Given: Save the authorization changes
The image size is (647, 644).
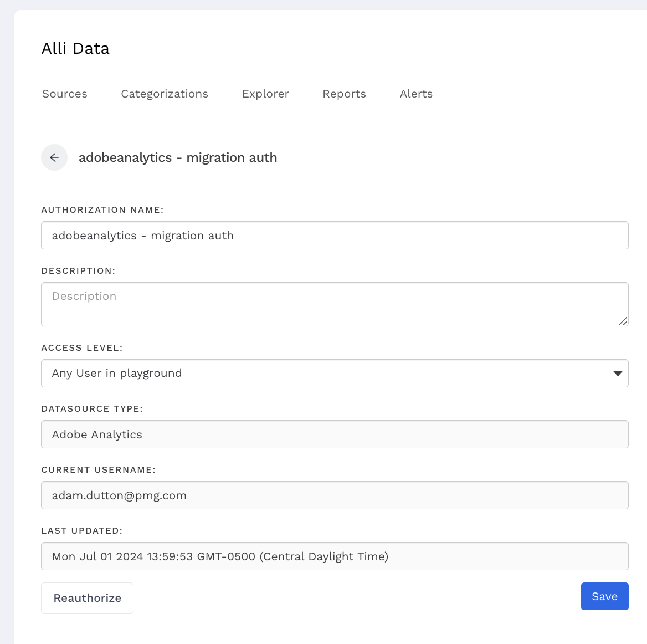Looking at the screenshot, I should [604, 596].
